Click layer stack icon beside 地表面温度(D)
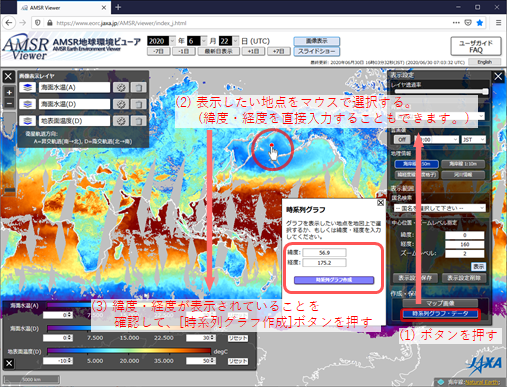The height and width of the screenshot is (387, 507). click(27, 121)
